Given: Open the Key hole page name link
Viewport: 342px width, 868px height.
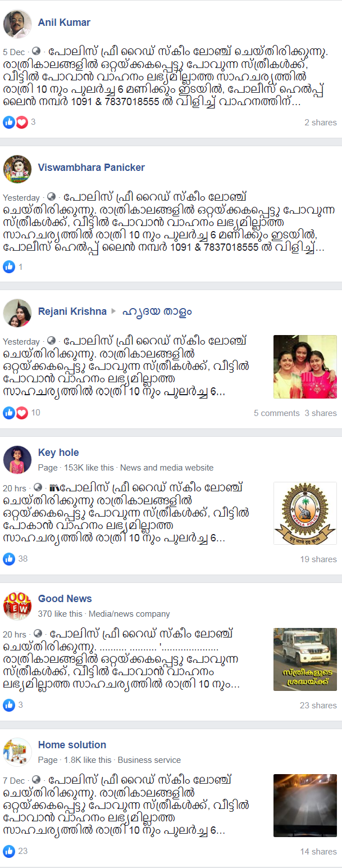Looking at the screenshot, I should tap(58, 453).
